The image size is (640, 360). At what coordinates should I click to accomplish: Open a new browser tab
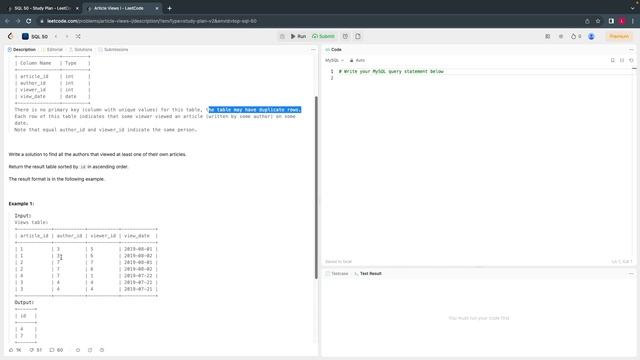pos(169,8)
